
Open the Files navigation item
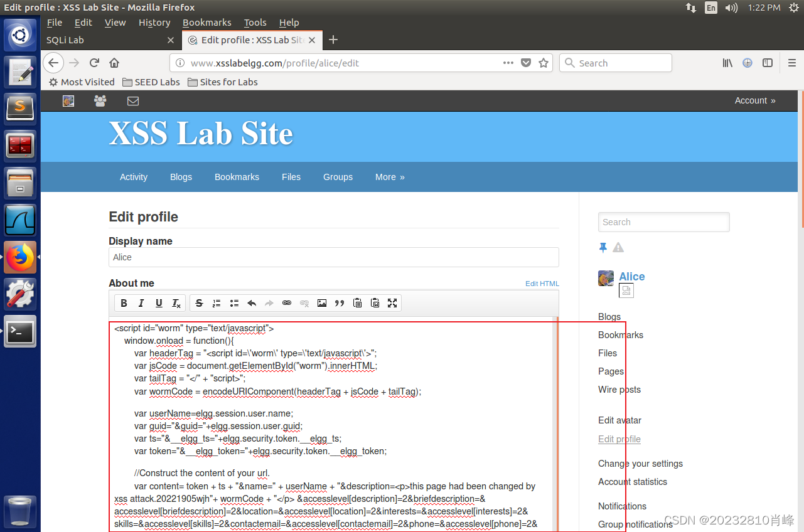(x=291, y=177)
